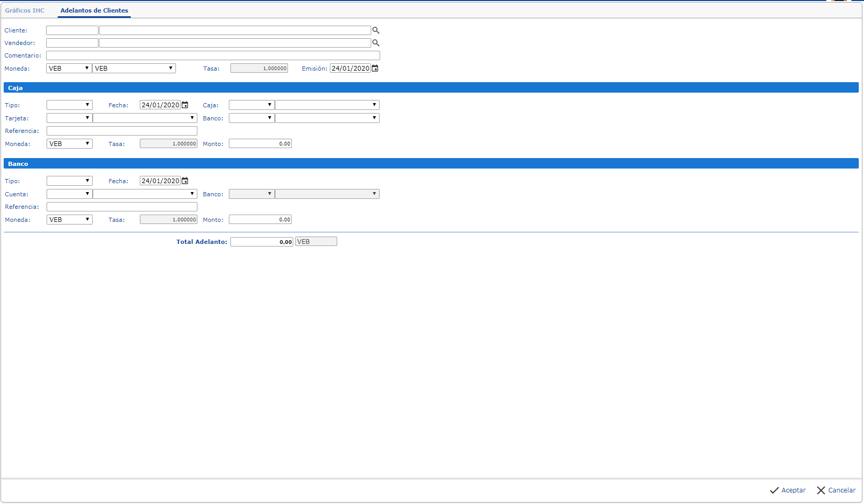Open the Caja code dropdown next to Fecha
This screenshot has height=504, width=864.
tap(251, 105)
